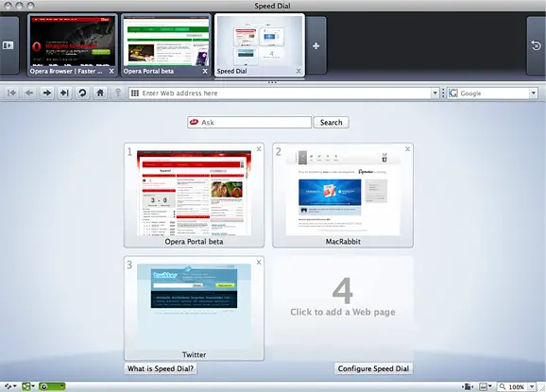Go to the home page
The image size is (546, 392).
click(100, 93)
